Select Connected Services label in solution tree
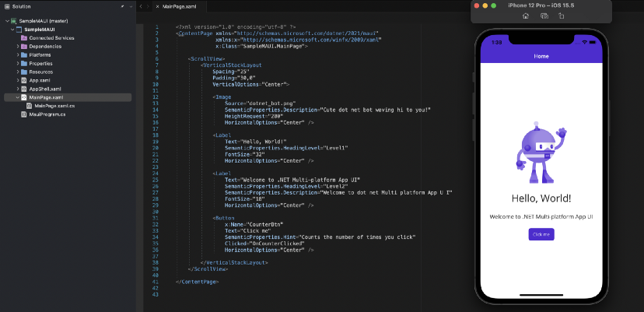 tap(52, 38)
